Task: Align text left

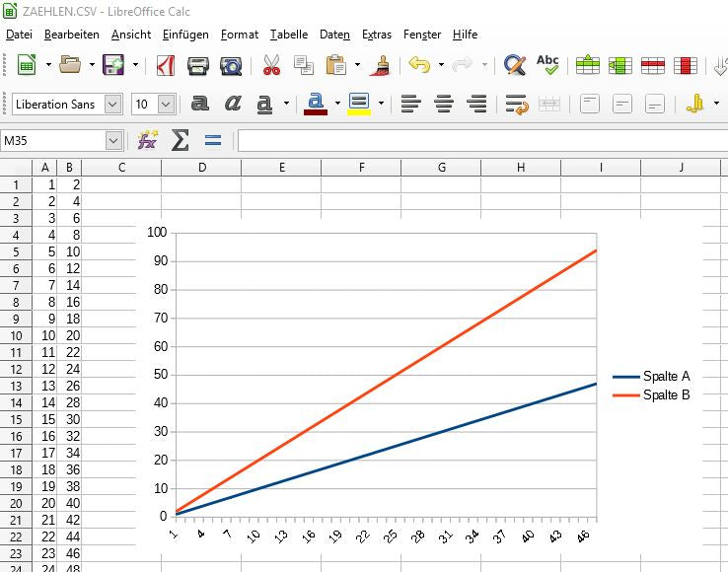Action: pos(411,104)
